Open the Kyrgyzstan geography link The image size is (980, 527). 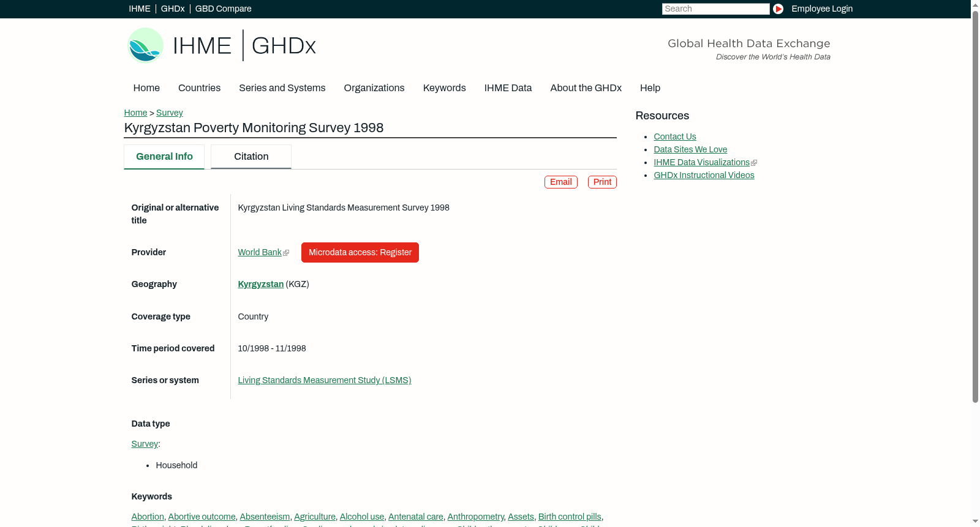[x=261, y=284]
